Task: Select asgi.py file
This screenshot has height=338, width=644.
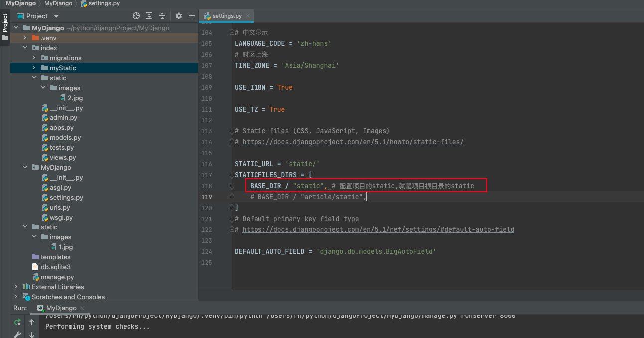Action: pyautogui.click(x=56, y=187)
